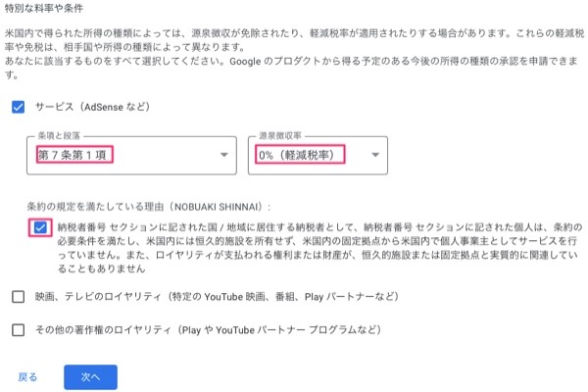This screenshot has width=588, height=392.
Task: Click the 条項と段落 field label
Action: 59,136
